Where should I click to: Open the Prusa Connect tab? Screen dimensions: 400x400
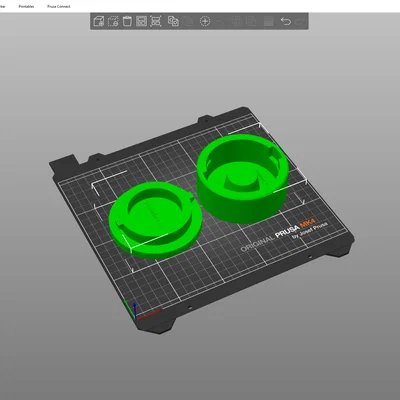pos(59,6)
